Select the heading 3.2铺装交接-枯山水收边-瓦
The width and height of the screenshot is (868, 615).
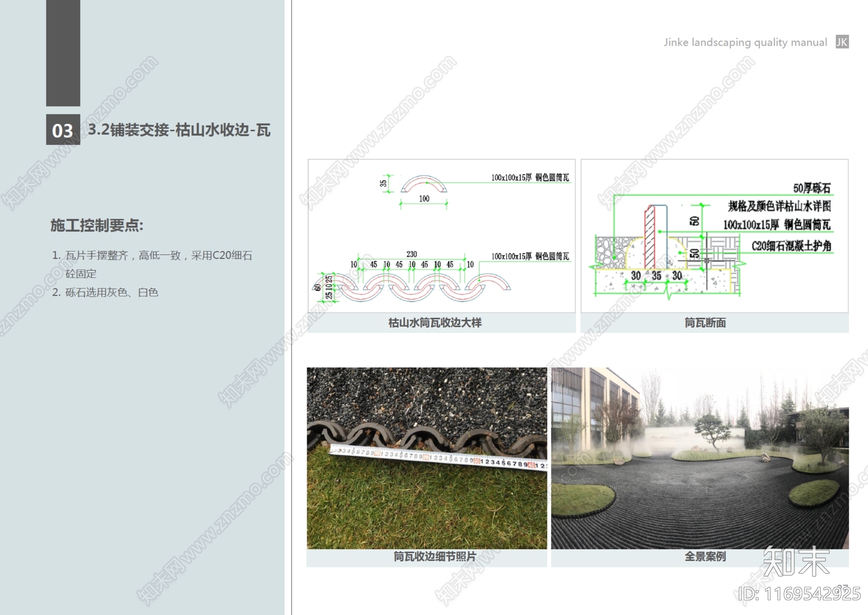[179, 130]
